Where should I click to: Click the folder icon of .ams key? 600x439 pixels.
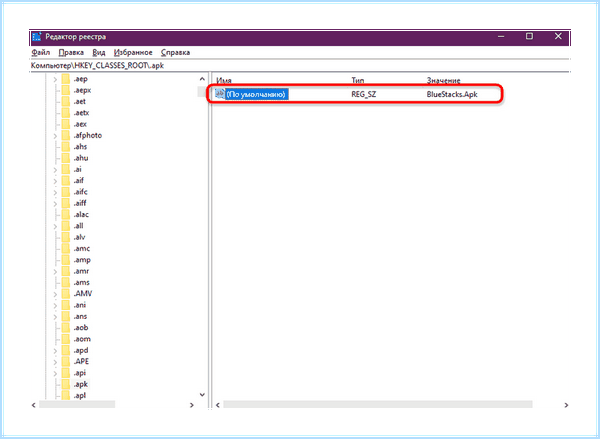66,282
